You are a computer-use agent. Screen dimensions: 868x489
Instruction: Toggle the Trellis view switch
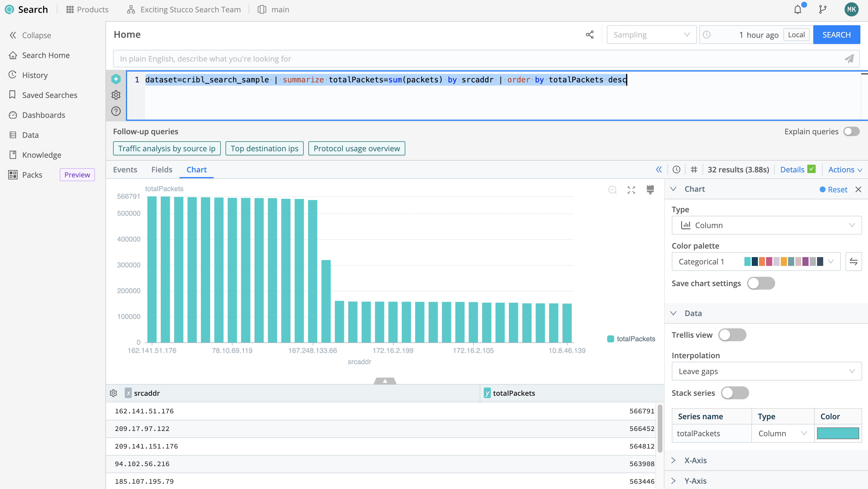coord(732,335)
